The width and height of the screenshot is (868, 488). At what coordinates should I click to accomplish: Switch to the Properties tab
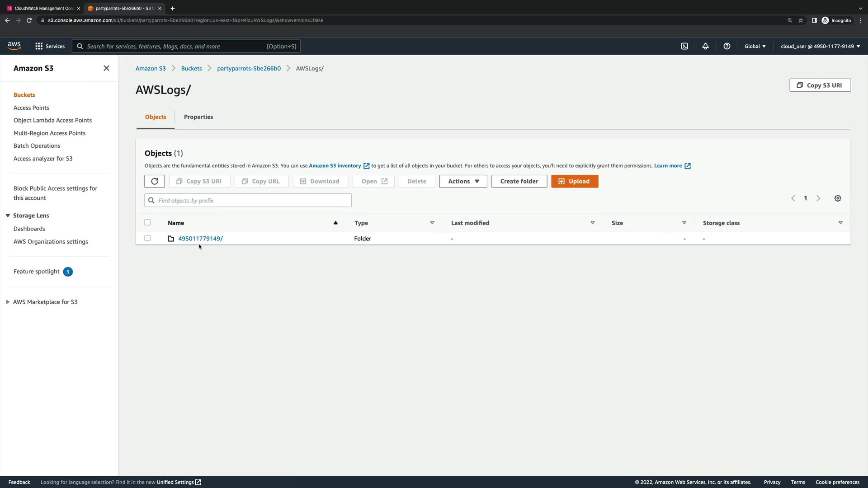click(x=198, y=117)
